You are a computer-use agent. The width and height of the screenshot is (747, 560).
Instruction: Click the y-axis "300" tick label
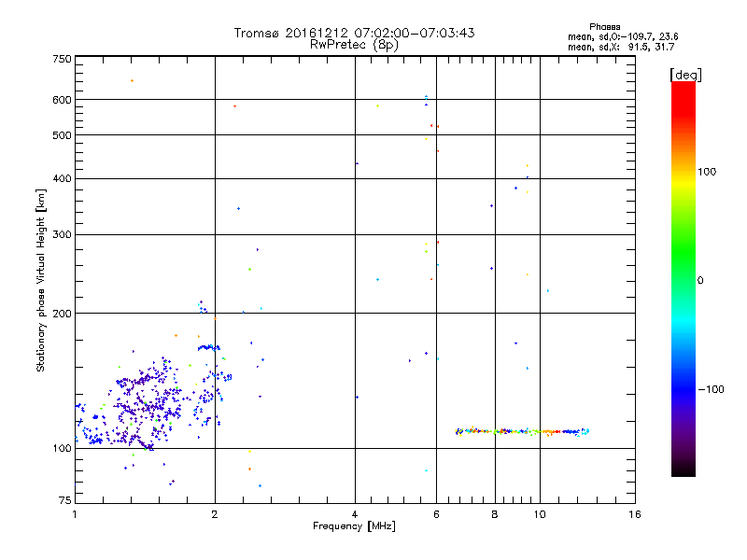(62, 234)
